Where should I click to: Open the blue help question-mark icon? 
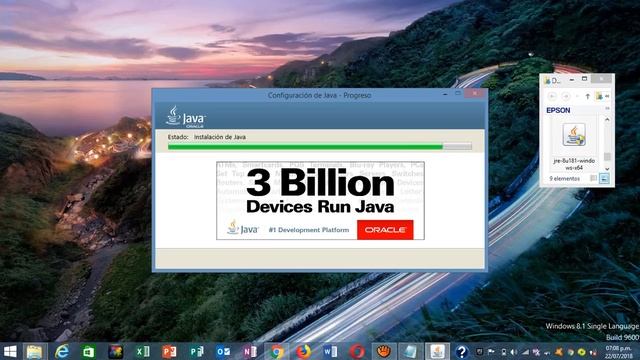461,351
